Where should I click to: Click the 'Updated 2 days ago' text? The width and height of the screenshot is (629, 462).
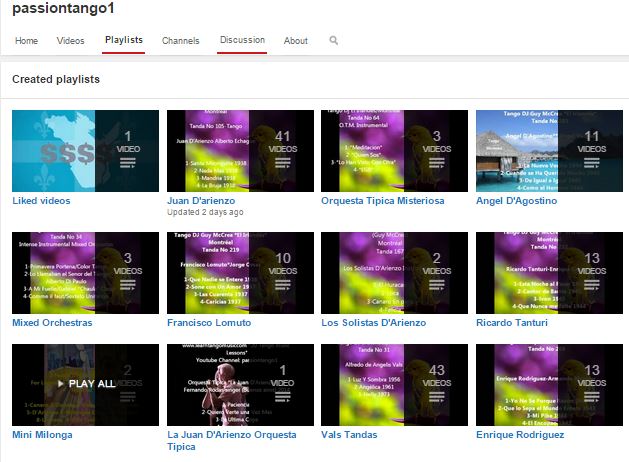tap(205, 212)
